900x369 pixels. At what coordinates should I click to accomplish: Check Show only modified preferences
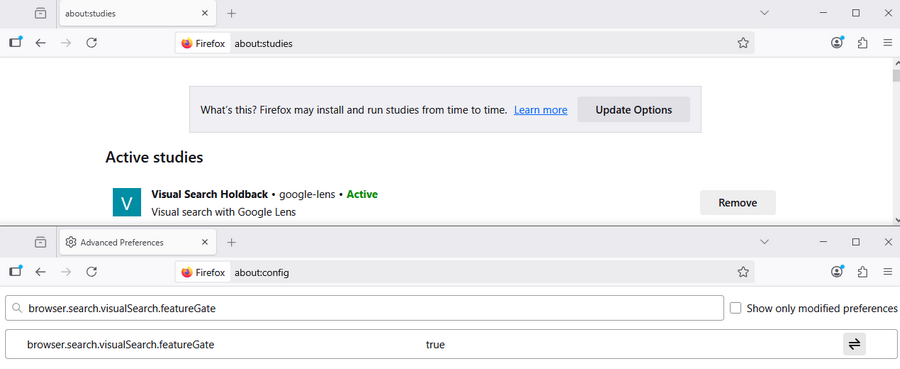pos(735,308)
